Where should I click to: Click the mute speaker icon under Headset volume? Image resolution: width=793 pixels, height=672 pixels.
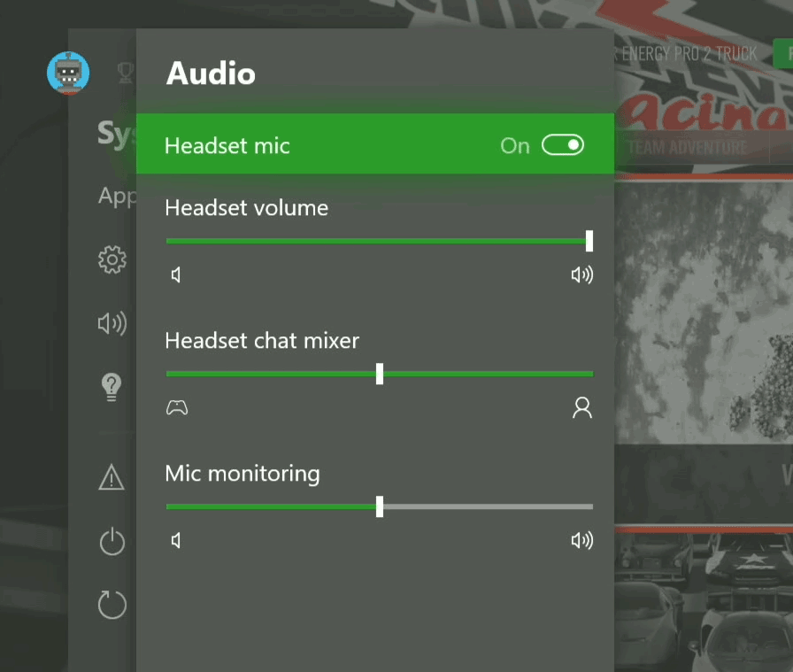click(175, 274)
